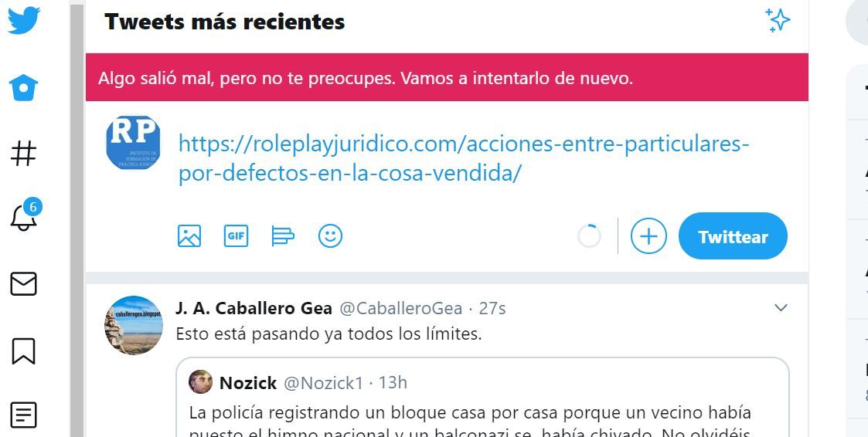Image resolution: width=868 pixels, height=437 pixels.
Task: Open the Bookmarks icon in sidebar
Action: point(24,351)
